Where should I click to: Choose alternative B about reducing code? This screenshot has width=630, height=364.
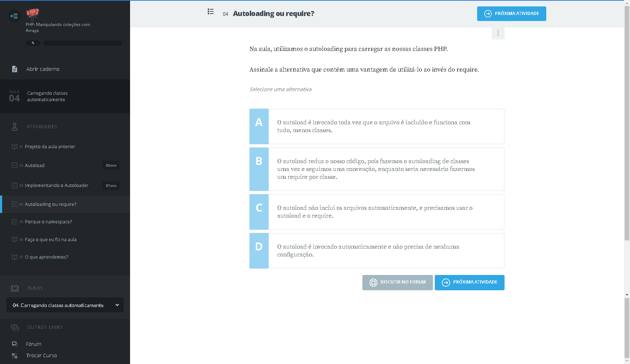[x=377, y=169]
